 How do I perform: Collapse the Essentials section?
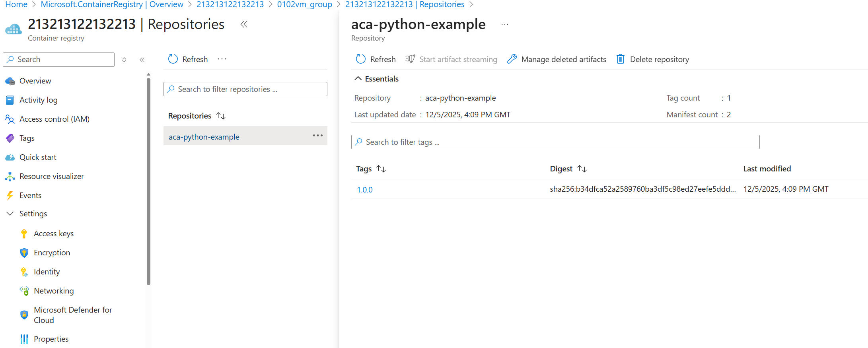pos(358,79)
